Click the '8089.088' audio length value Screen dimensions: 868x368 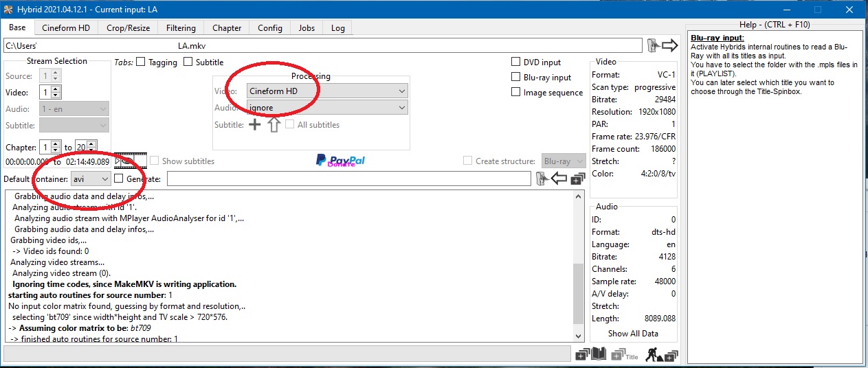660,319
